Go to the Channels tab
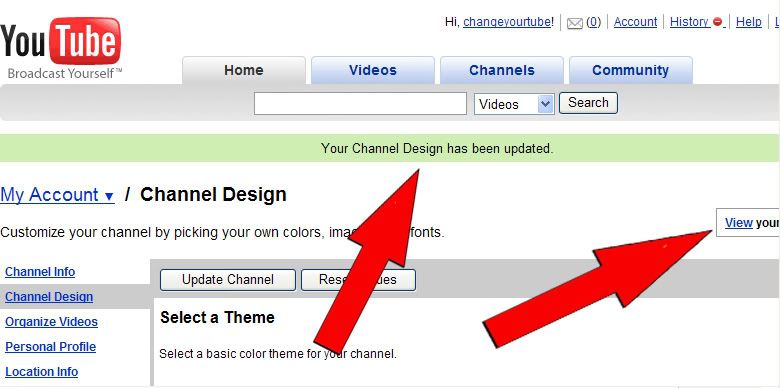 click(501, 70)
